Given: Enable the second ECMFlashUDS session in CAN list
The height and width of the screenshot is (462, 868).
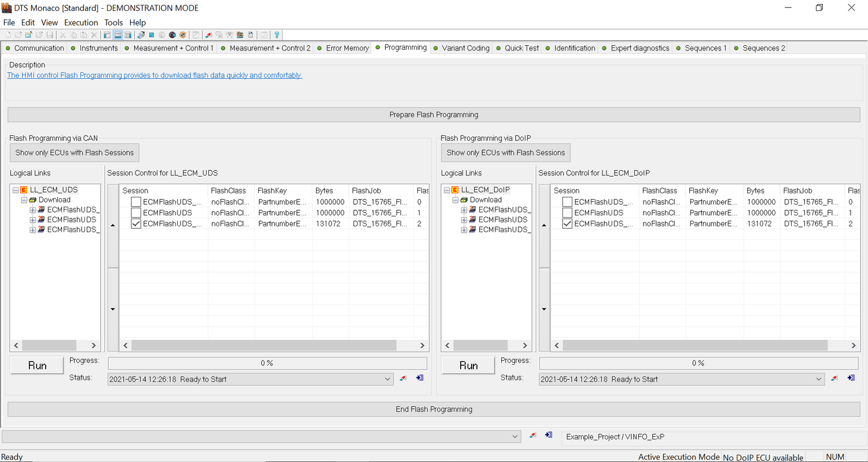Looking at the screenshot, I should point(136,213).
